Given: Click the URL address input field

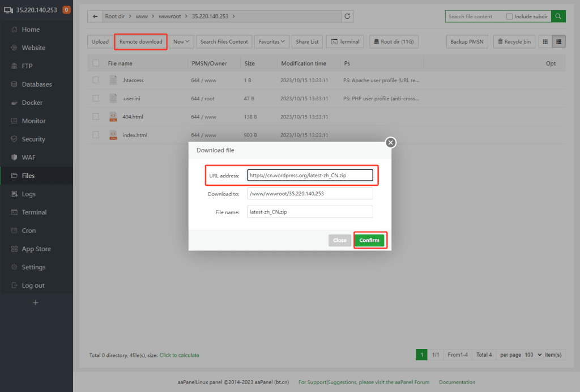Looking at the screenshot, I should click(x=310, y=176).
